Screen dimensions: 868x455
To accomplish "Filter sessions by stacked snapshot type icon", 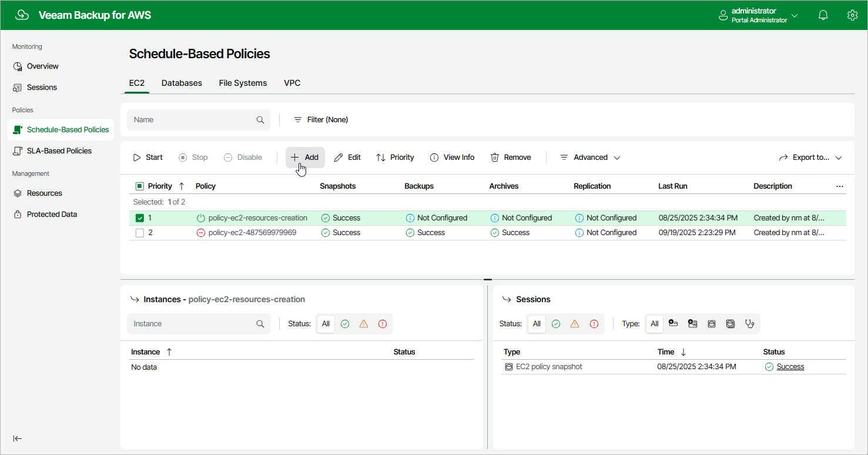I will (x=730, y=324).
